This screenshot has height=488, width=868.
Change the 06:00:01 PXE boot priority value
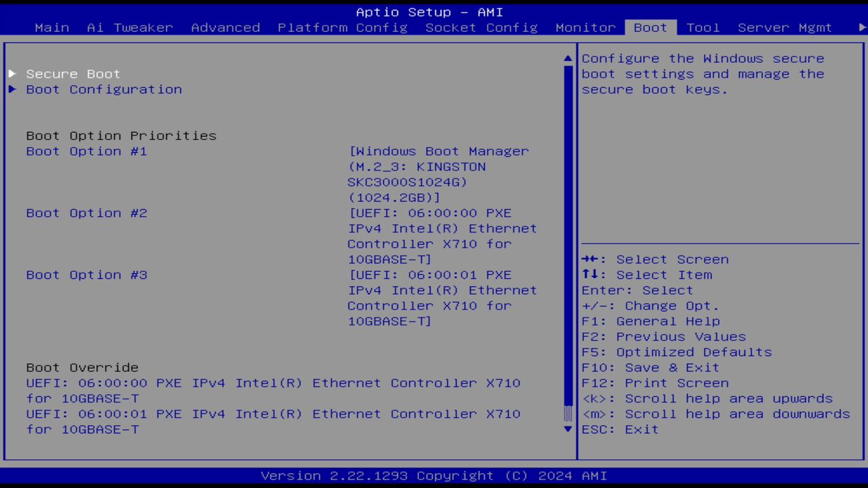[442, 298]
